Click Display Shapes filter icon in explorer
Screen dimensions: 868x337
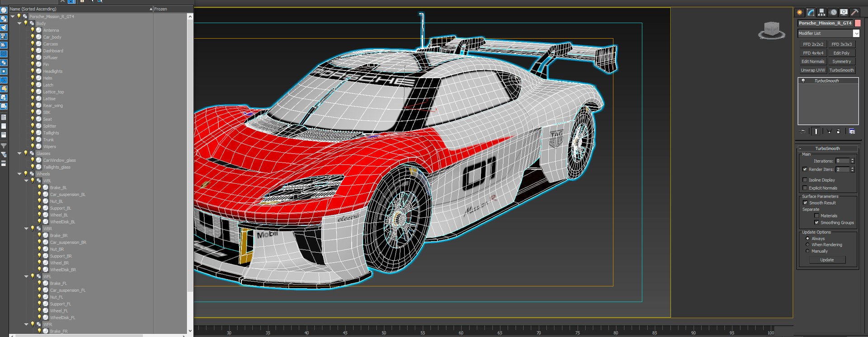click(x=4, y=19)
